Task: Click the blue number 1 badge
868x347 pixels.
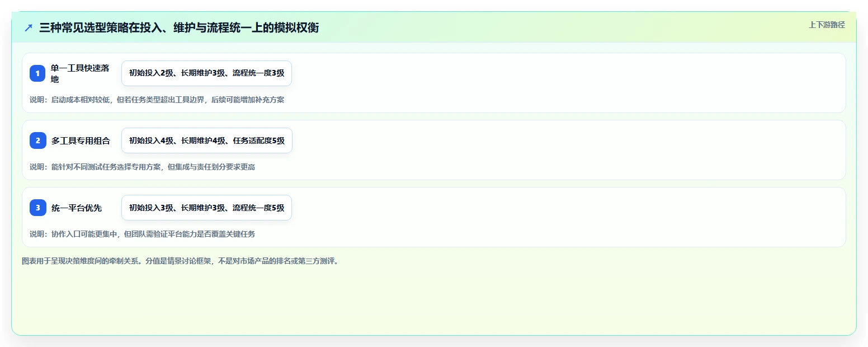Action: (37, 73)
